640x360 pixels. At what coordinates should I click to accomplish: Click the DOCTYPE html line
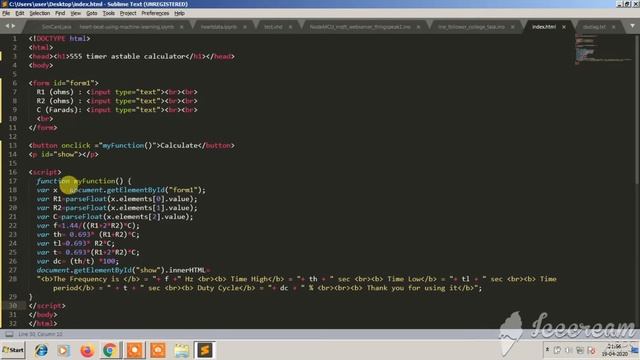(x=60, y=38)
